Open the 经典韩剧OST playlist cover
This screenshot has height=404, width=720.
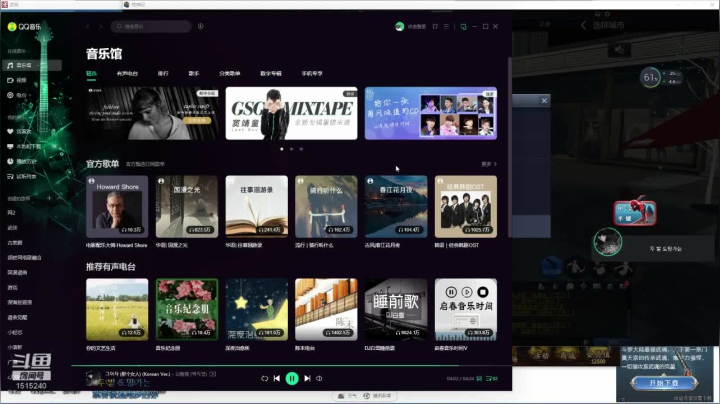pos(466,207)
